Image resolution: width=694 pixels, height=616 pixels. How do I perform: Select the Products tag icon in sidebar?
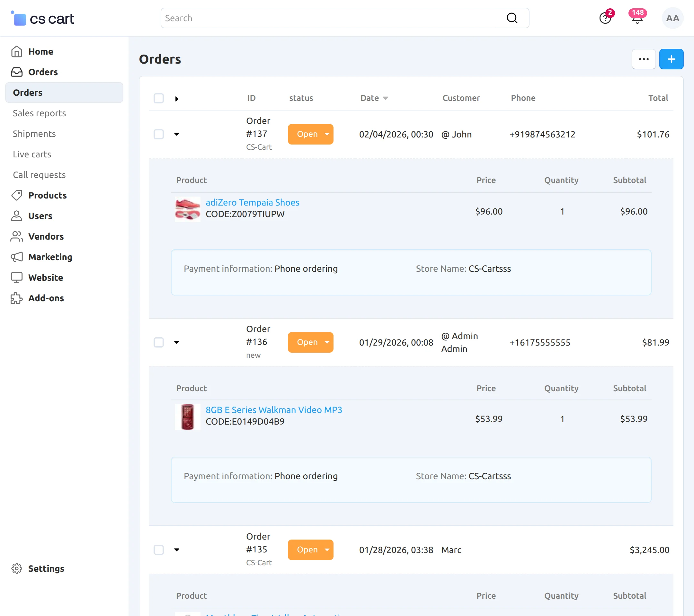pyautogui.click(x=17, y=195)
